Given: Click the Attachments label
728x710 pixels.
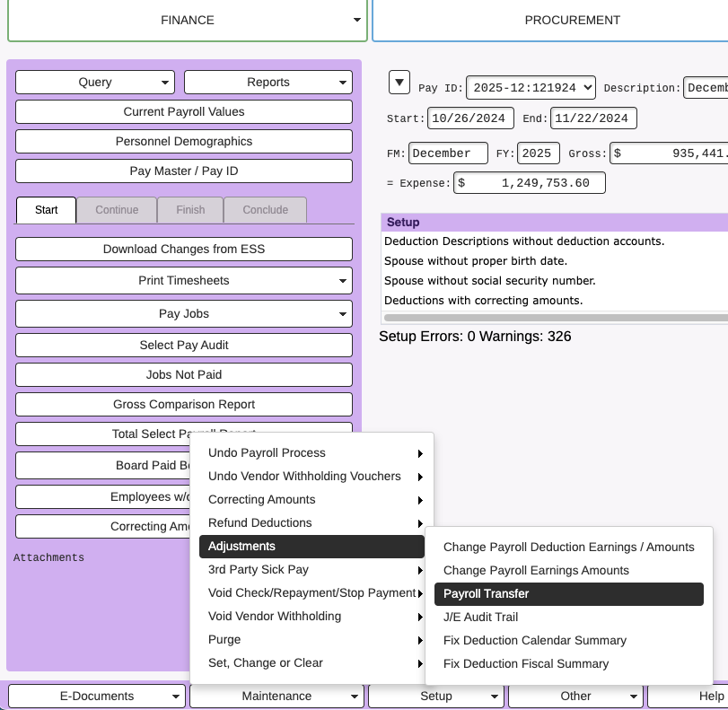Looking at the screenshot, I should [x=48, y=557].
